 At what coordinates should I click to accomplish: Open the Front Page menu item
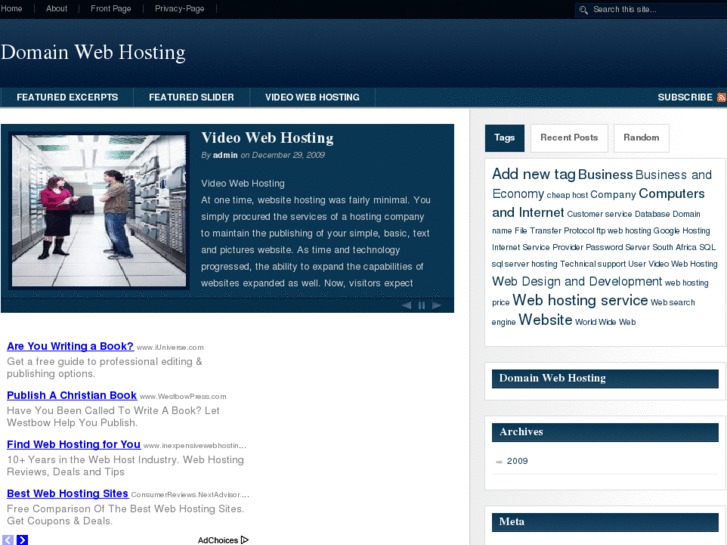(x=111, y=8)
